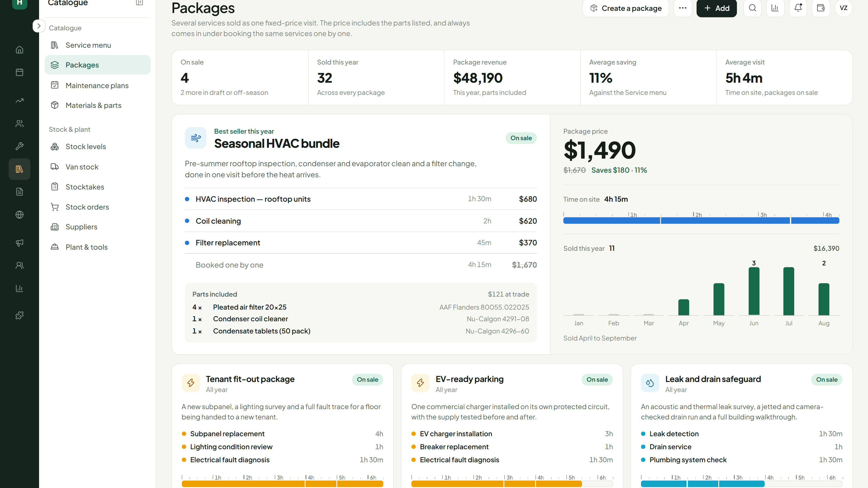Select the Coil cleaning service row
The height and width of the screenshot is (488, 868).
[360, 221]
